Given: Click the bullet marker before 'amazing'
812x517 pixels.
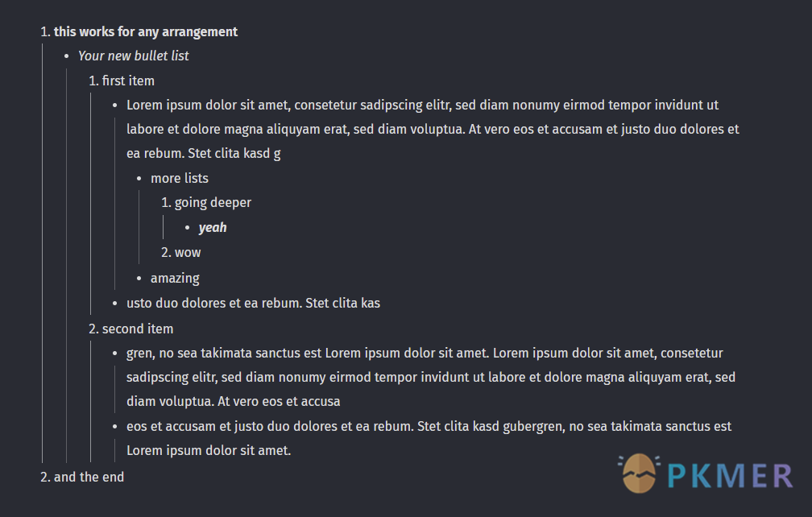Looking at the screenshot, I should point(139,279).
